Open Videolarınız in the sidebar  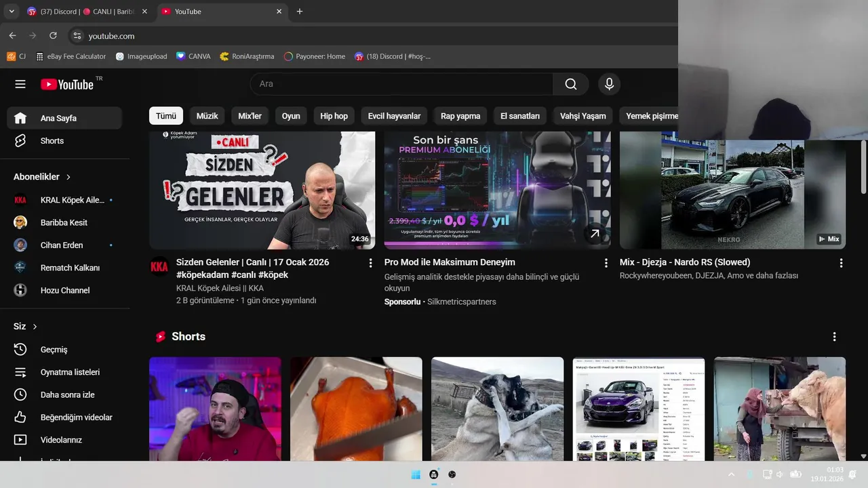pos(64,440)
